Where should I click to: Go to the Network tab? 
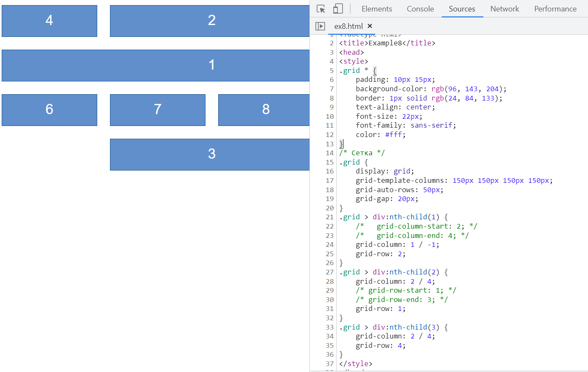coord(504,9)
